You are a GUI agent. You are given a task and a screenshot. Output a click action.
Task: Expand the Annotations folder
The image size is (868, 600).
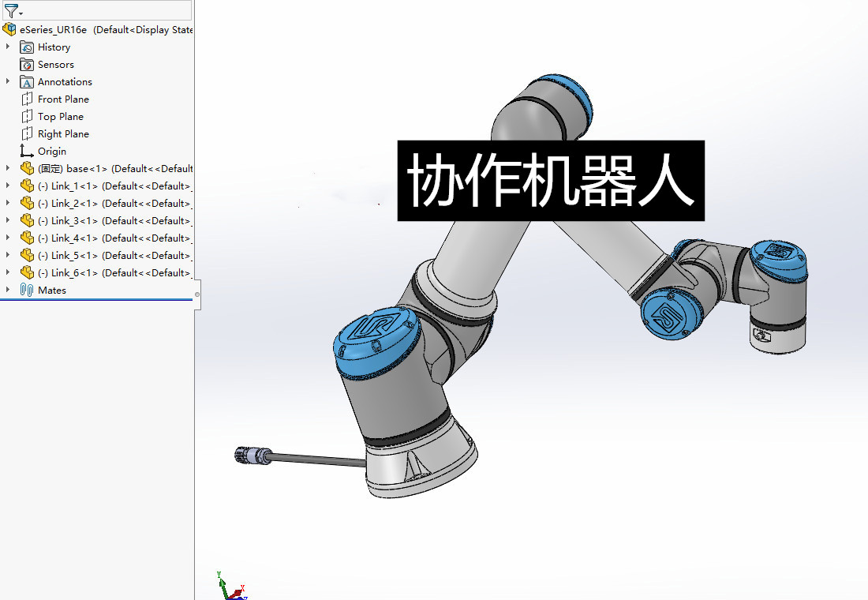[x=8, y=81]
